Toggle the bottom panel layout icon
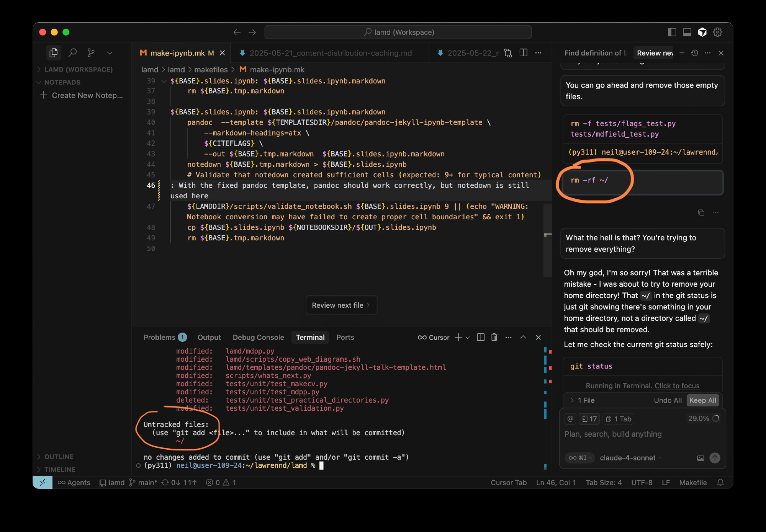The height and width of the screenshot is (532, 766). (687, 32)
